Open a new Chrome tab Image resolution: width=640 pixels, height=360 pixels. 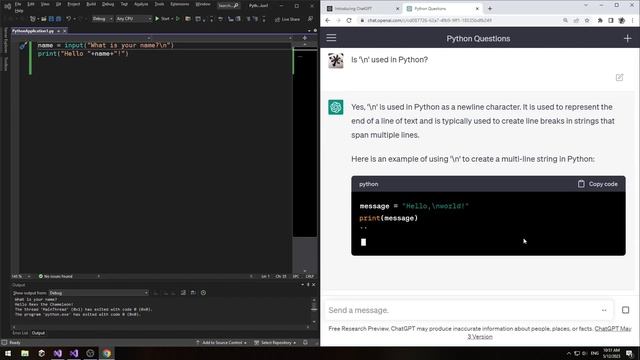pos(490,9)
